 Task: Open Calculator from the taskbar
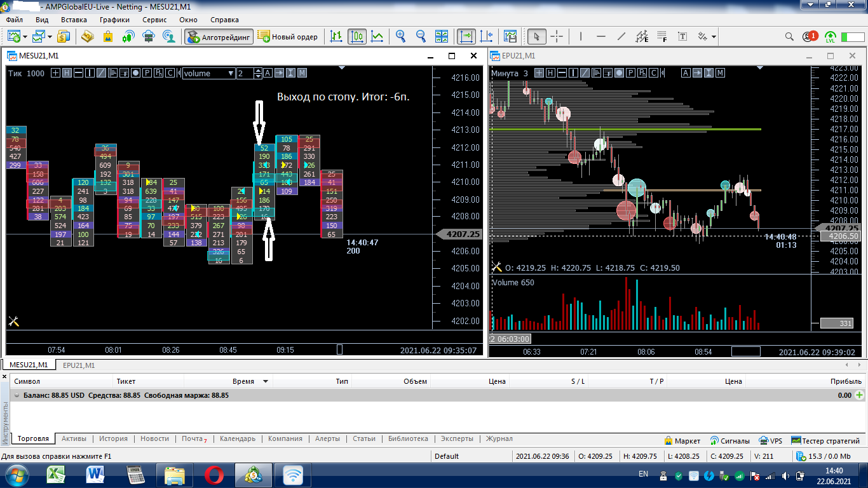(135, 475)
